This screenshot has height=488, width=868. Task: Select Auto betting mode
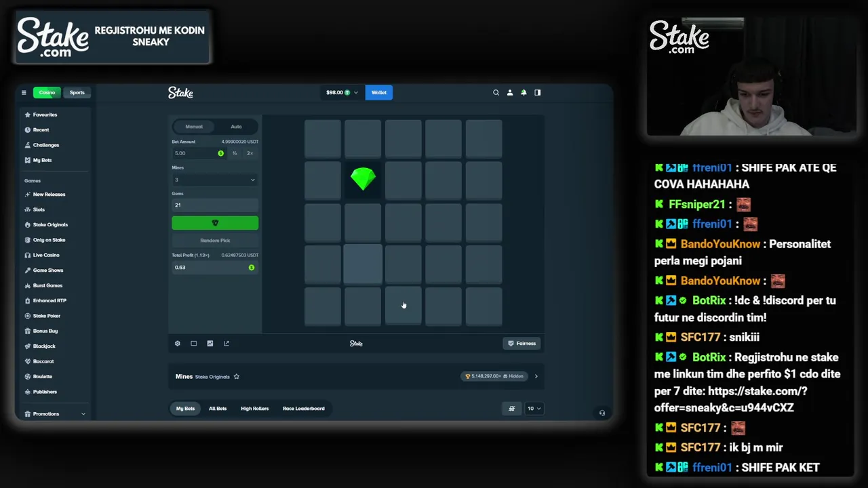click(x=236, y=127)
